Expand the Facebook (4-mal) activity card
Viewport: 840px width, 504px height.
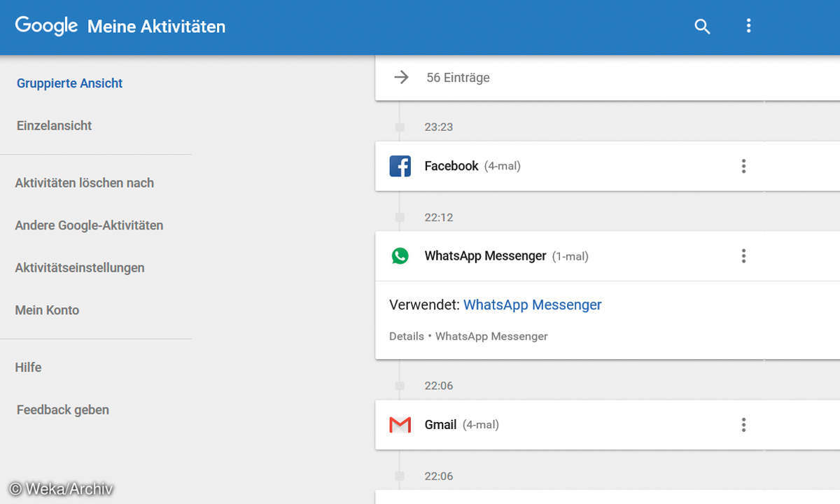tap(608, 166)
